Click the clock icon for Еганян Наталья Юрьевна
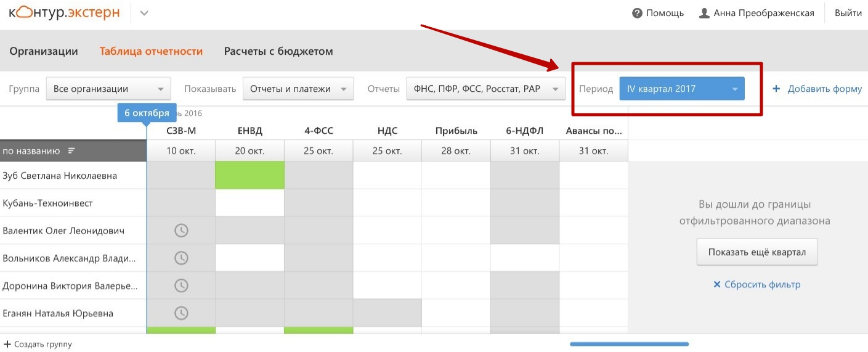 (x=181, y=313)
